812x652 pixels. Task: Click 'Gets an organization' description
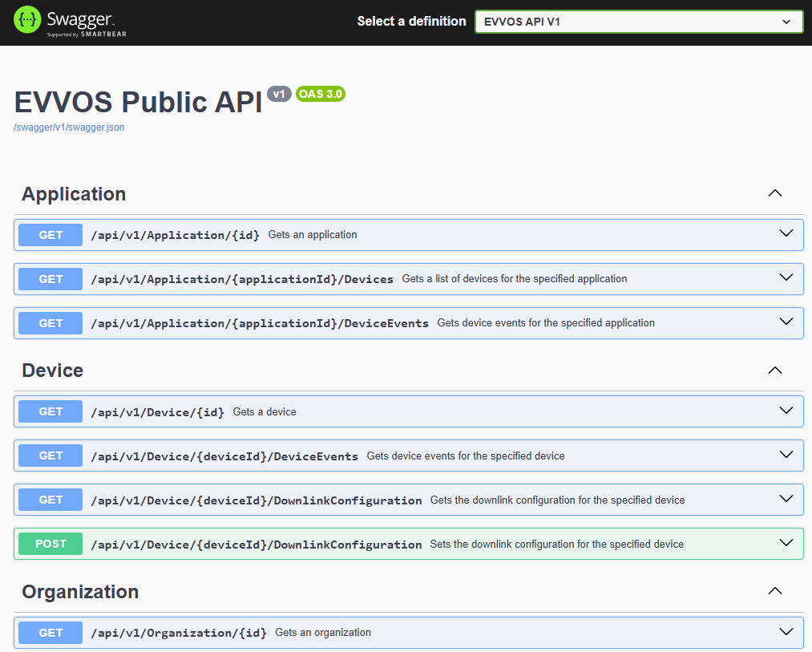pyautogui.click(x=322, y=633)
